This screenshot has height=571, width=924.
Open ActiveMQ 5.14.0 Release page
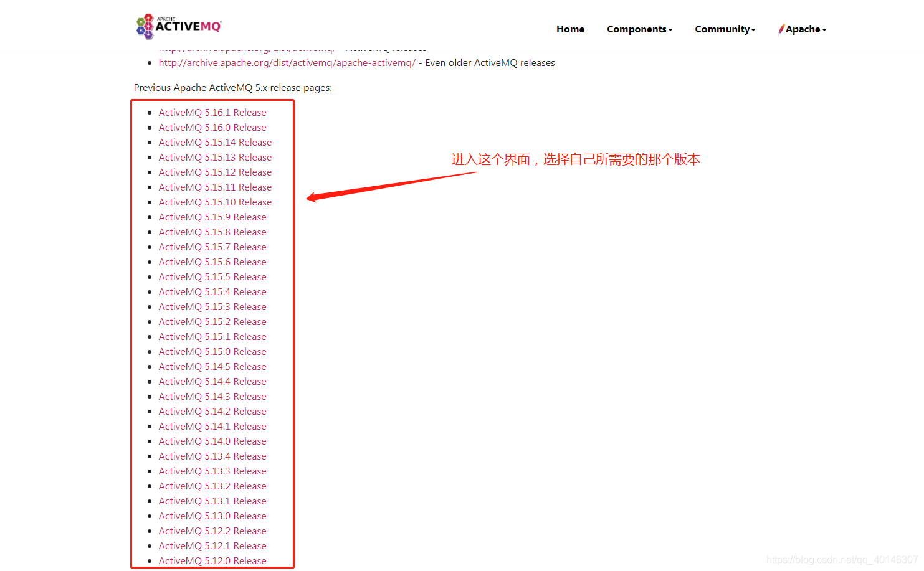click(x=212, y=441)
